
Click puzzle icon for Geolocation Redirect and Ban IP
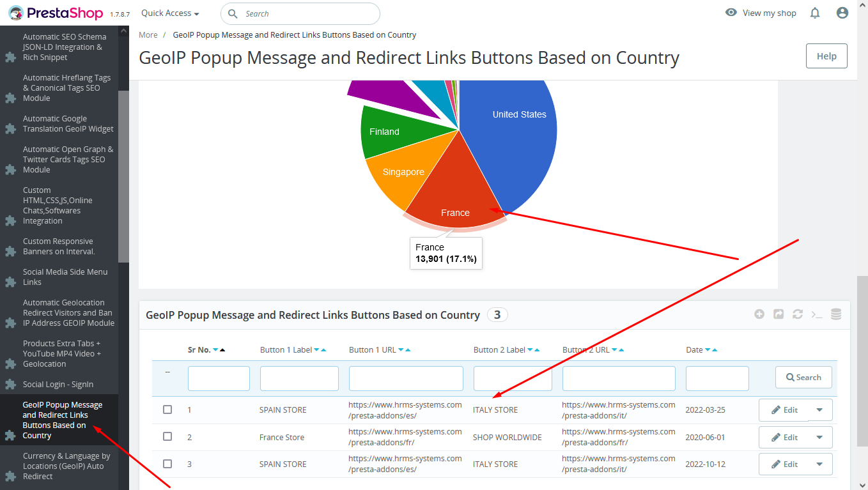pyautogui.click(x=10, y=323)
